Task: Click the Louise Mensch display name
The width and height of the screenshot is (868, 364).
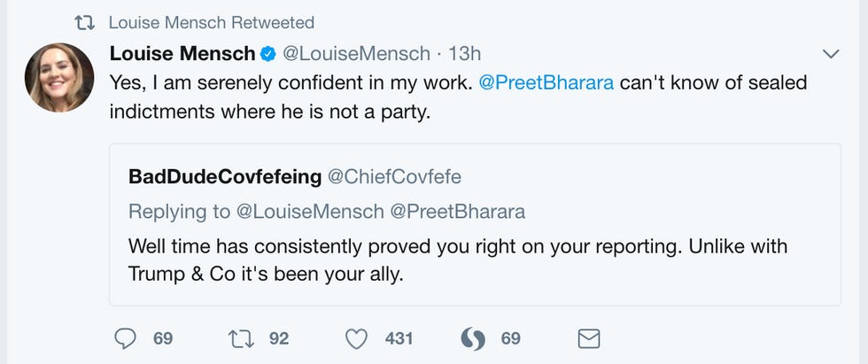Action: tap(182, 54)
